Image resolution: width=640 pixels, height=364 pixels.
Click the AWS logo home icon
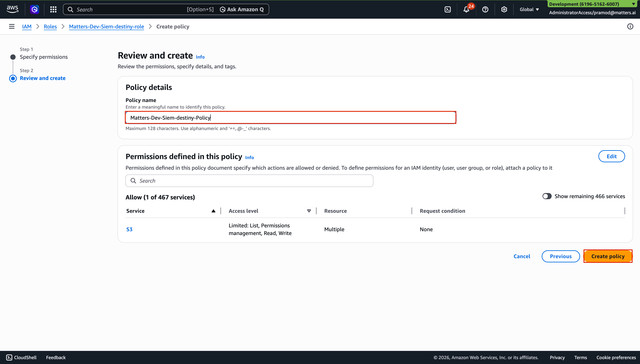coord(12,9)
